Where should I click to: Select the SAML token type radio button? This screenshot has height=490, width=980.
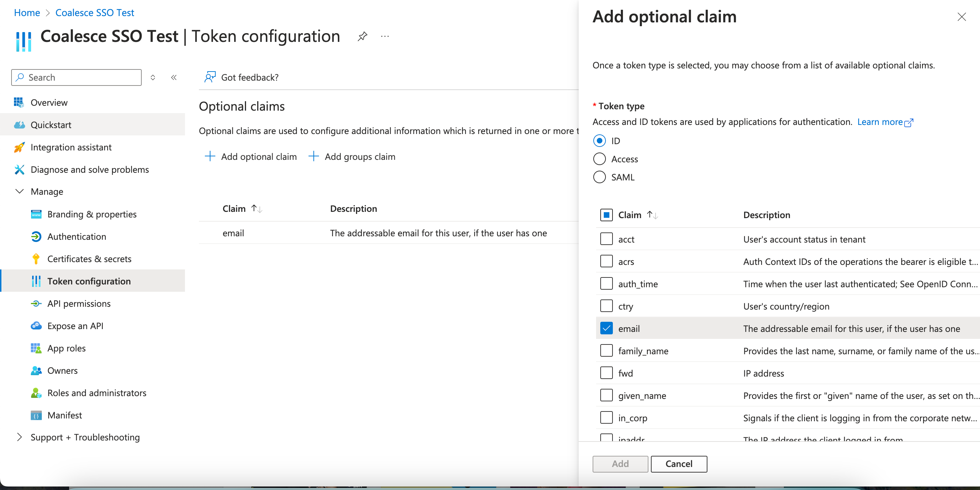click(x=599, y=177)
